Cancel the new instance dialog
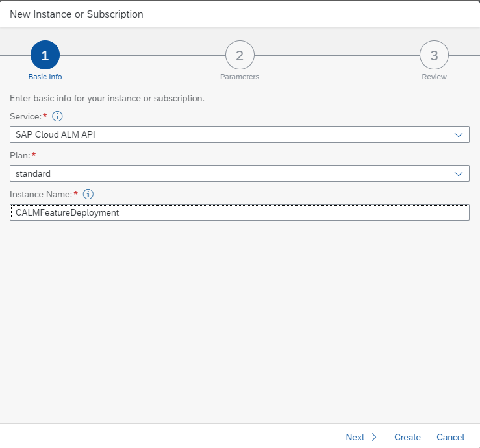 [x=450, y=437]
